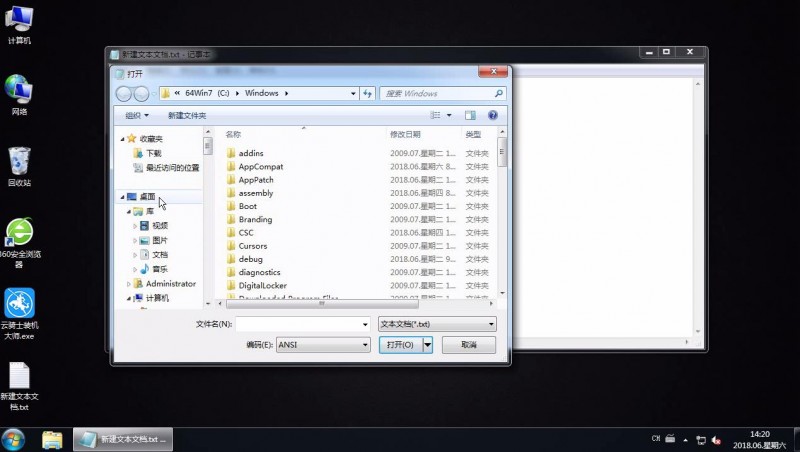Click the 打开(O) Open button

pyautogui.click(x=401, y=345)
